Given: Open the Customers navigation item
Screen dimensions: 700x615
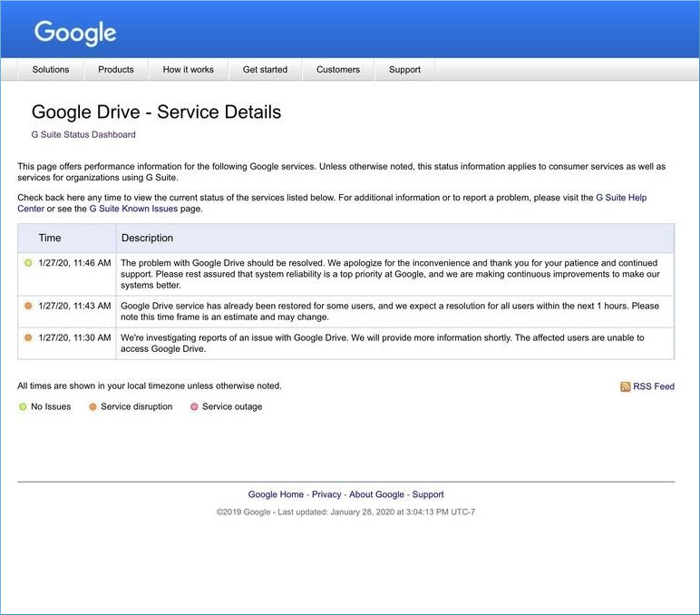Looking at the screenshot, I should pos(338,70).
